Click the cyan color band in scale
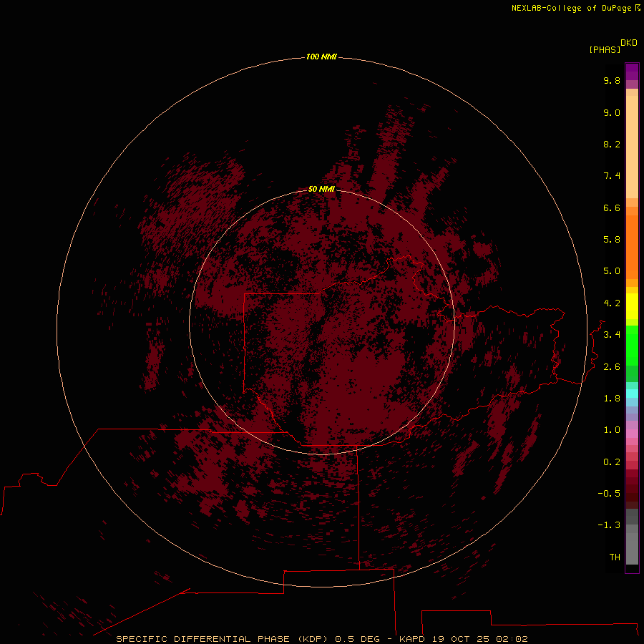This screenshot has width=644, height=644. 632,393
